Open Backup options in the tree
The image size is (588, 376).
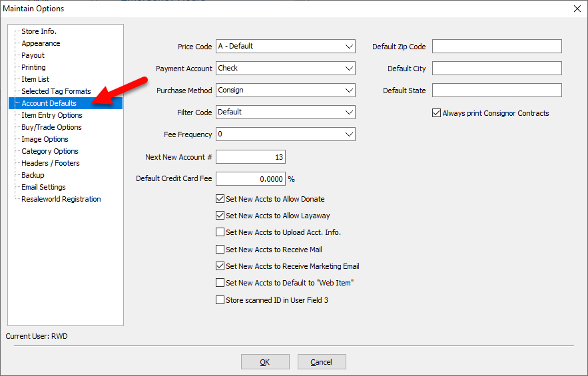pos(33,175)
